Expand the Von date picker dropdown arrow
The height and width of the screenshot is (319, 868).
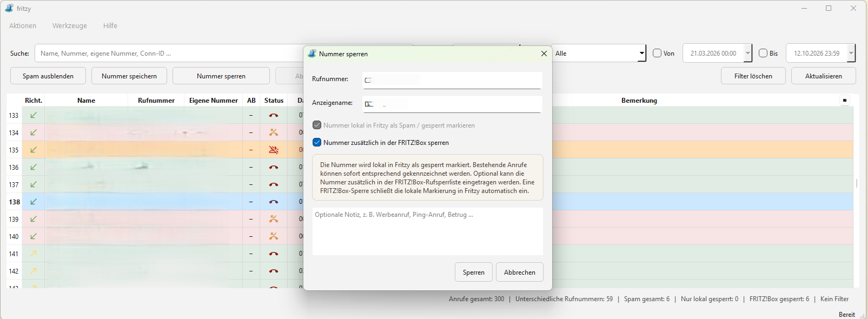[x=748, y=53]
